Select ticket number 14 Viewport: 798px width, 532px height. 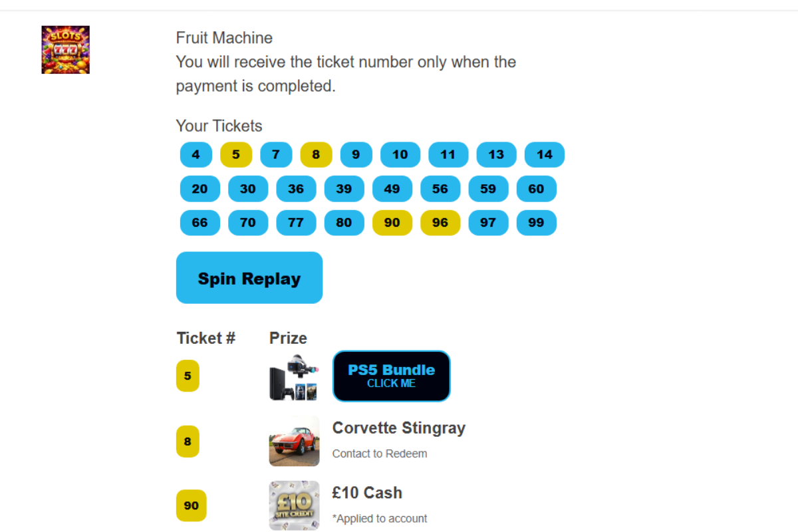(544, 155)
